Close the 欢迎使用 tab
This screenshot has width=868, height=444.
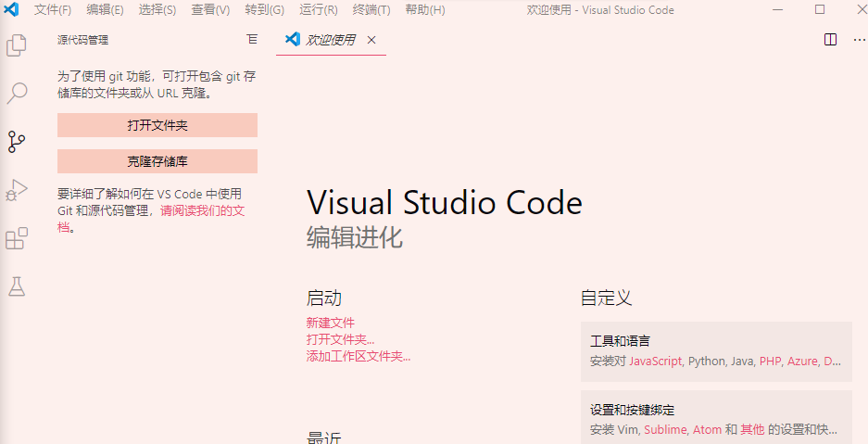371,40
